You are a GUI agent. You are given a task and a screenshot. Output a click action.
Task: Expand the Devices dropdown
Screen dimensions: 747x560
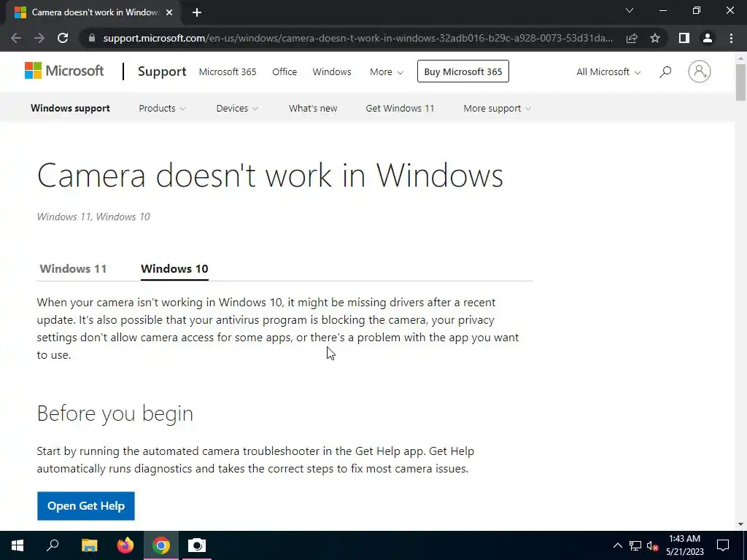tap(237, 109)
